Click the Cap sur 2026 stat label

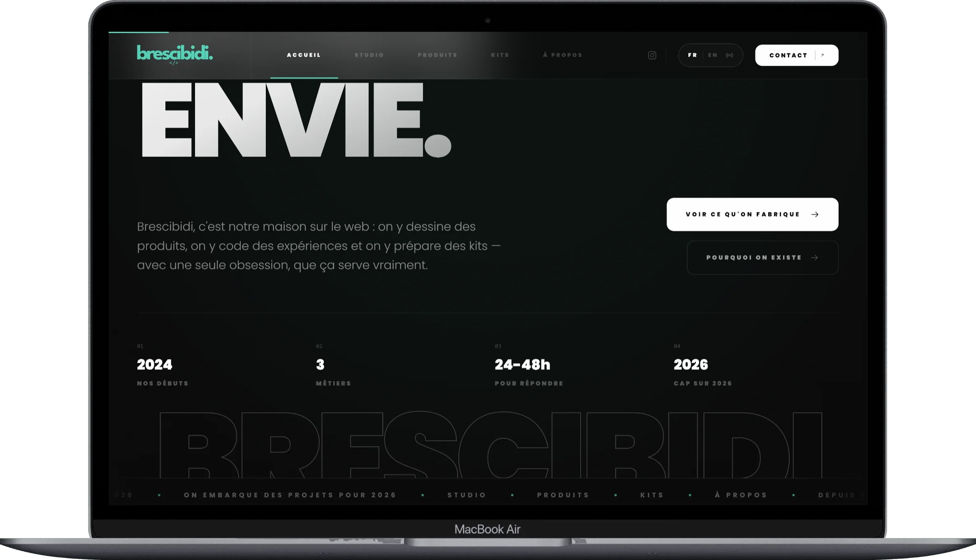[x=703, y=383]
